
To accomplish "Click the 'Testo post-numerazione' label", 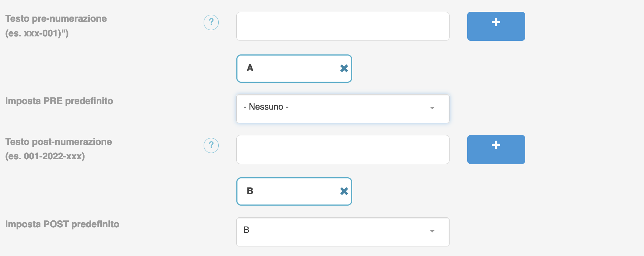I will [x=58, y=142].
